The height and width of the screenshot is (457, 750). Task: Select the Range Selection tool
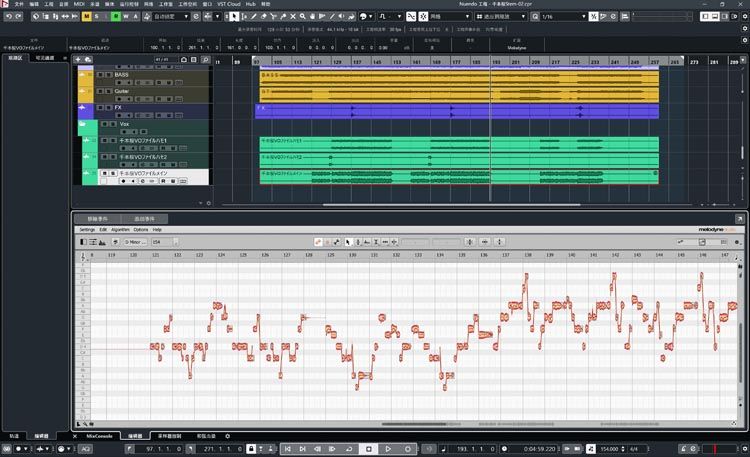244,16
